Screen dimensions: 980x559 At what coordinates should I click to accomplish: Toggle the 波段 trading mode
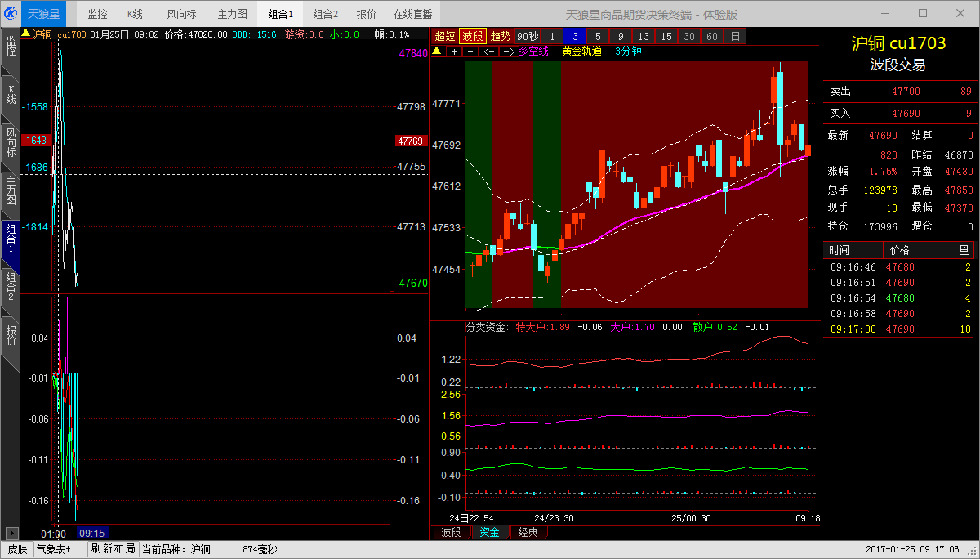pos(473,36)
